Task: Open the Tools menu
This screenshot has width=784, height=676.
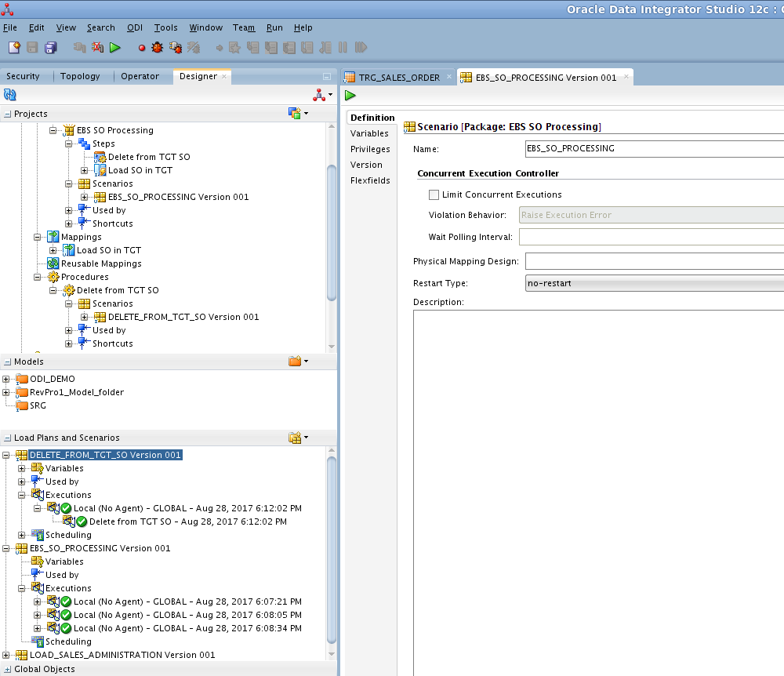Action: coord(165,28)
